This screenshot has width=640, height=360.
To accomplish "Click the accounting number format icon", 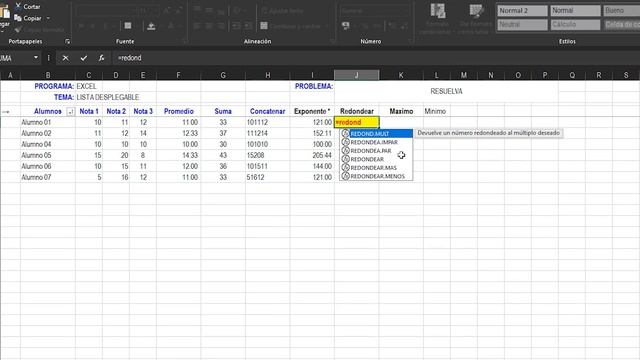I will (346, 26).
